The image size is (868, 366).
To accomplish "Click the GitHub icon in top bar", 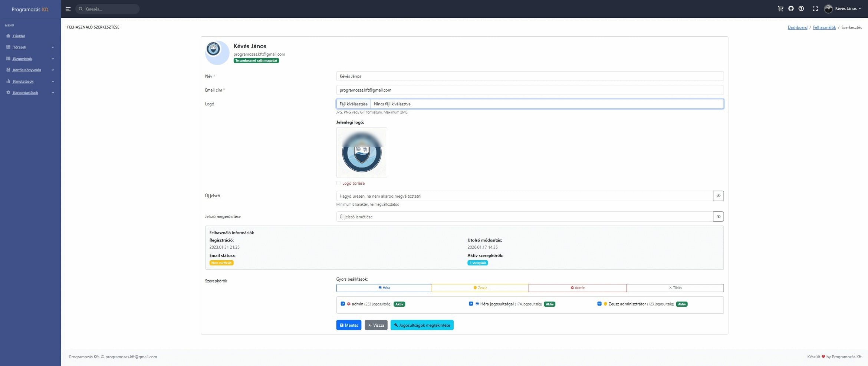I will point(790,9).
